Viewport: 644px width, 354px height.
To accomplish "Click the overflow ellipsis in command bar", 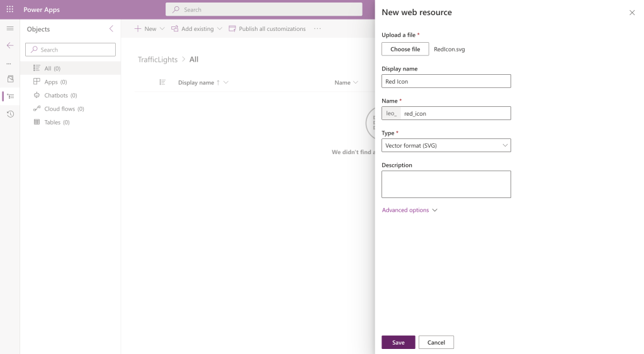I will click(x=317, y=29).
